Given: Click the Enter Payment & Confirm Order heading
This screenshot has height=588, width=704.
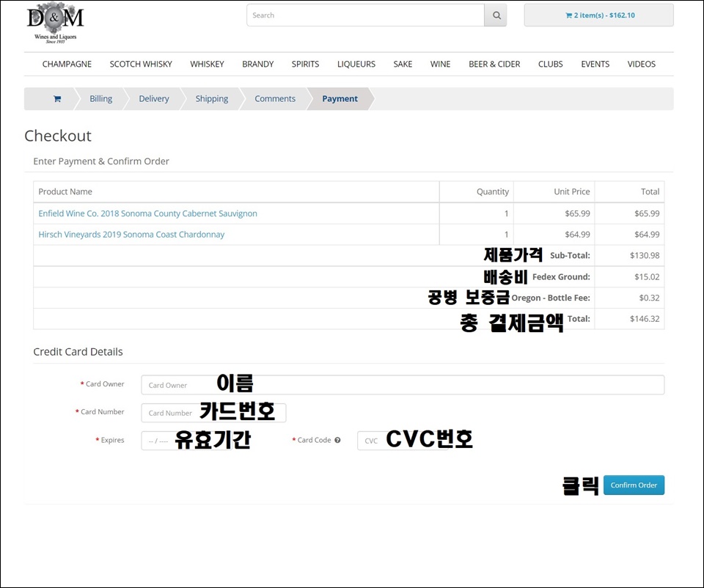Looking at the screenshot, I should click(101, 161).
